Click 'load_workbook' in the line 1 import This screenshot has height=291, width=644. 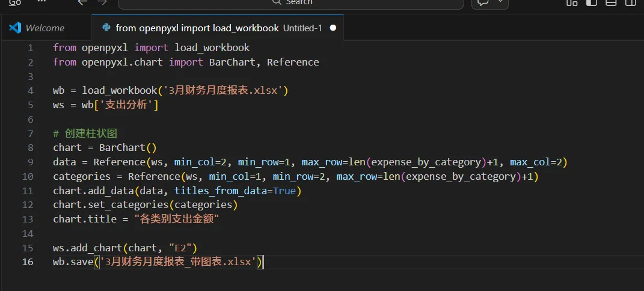[x=212, y=48]
